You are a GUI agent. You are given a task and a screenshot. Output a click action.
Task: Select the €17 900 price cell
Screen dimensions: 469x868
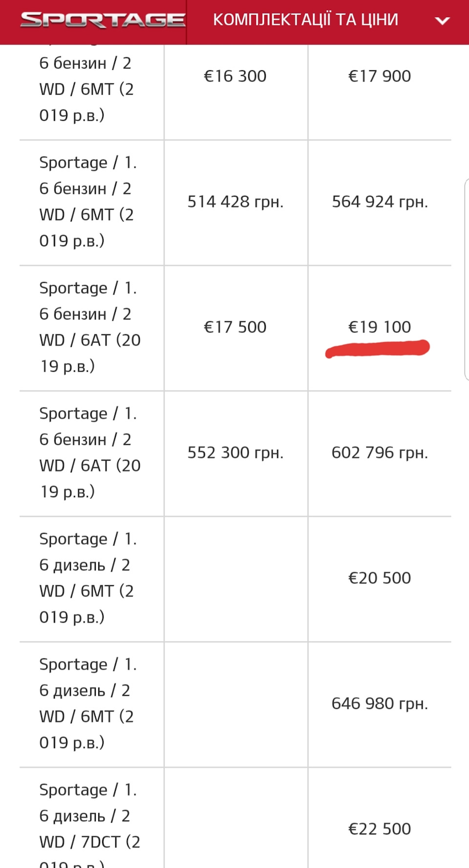(380, 76)
